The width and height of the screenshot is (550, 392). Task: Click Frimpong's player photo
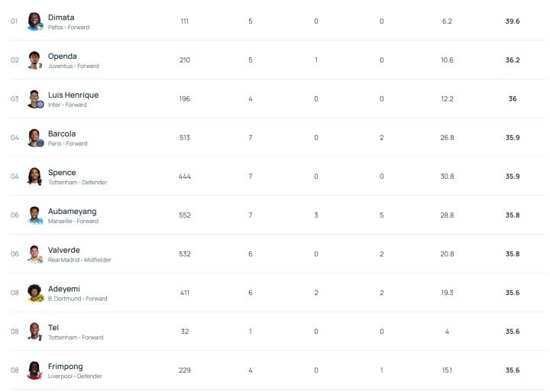[x=34, y=371]
